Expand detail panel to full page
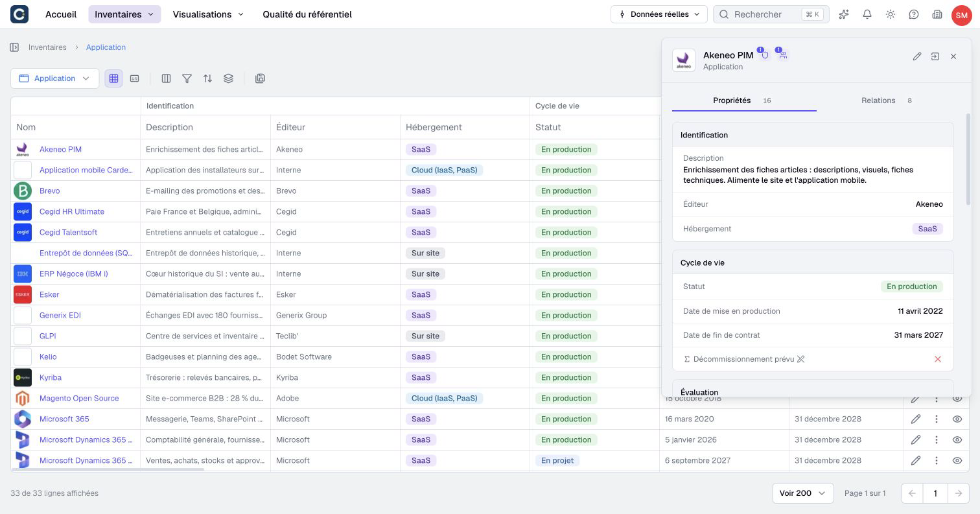Viewport: 980px width, 514px height. [935, 56]
